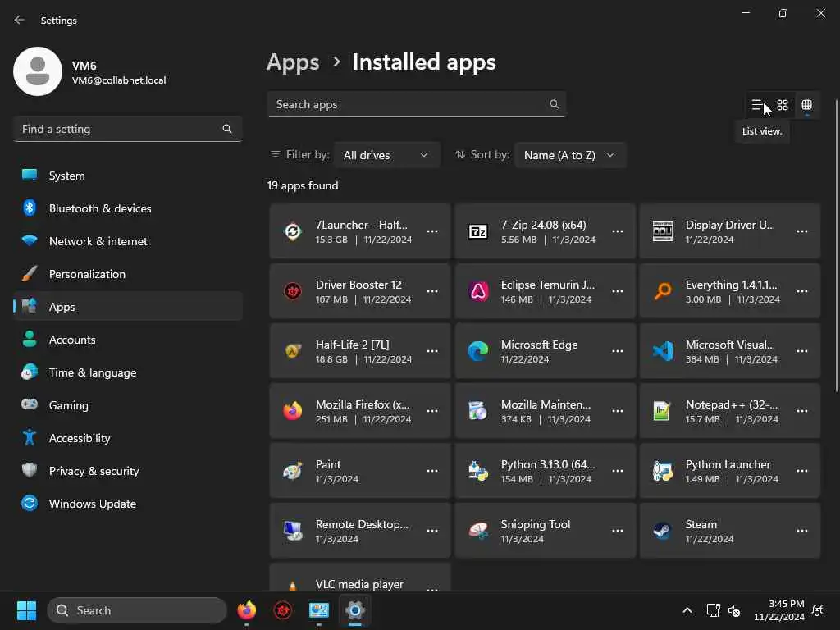Click the Search apps field

coord(417,104)
